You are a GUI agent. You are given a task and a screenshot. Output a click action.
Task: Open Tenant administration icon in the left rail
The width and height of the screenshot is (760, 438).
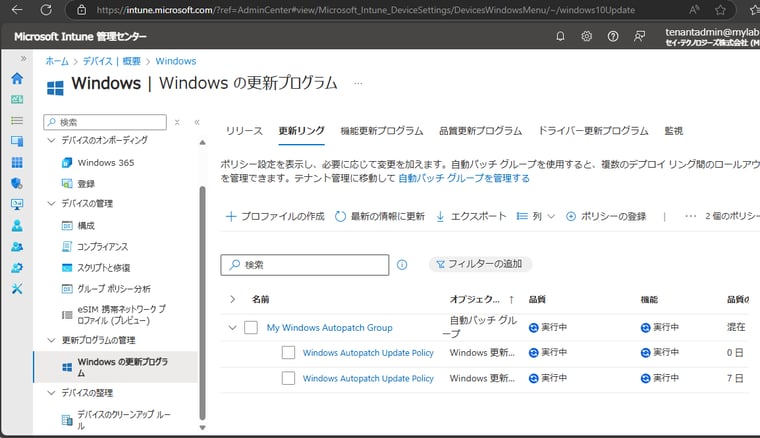tap(17, 267)
